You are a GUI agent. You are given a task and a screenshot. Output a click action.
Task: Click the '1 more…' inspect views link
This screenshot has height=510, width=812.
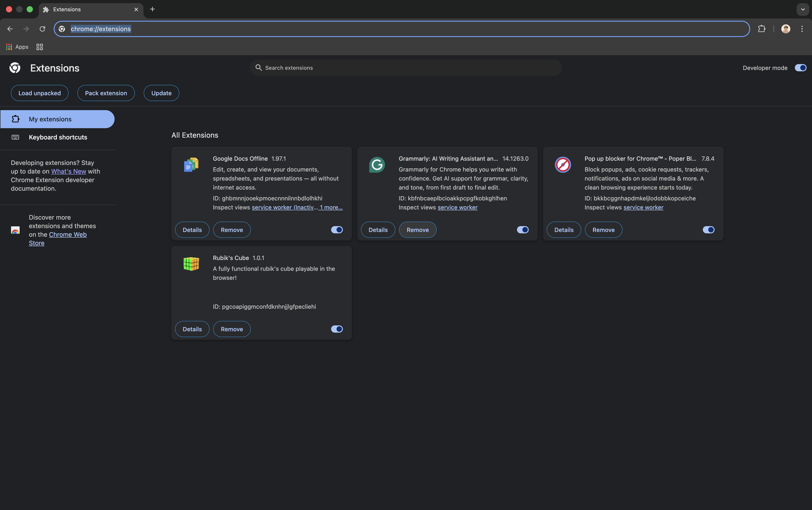(x=331, y=207)
